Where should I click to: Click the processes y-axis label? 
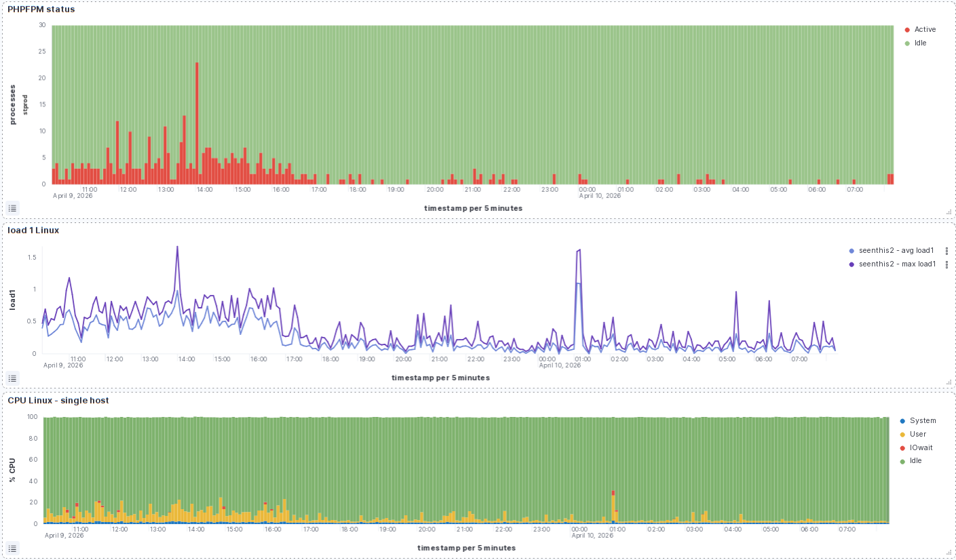point(12,104)
